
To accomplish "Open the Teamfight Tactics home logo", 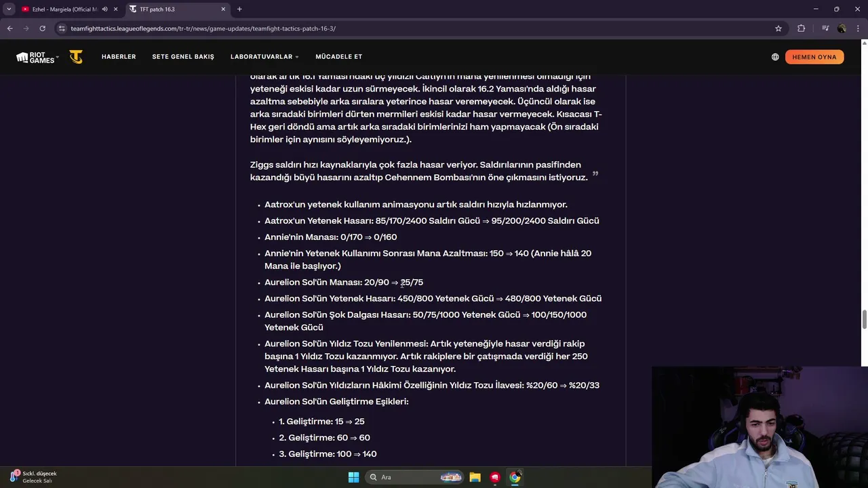I will [x=76, y=57].
